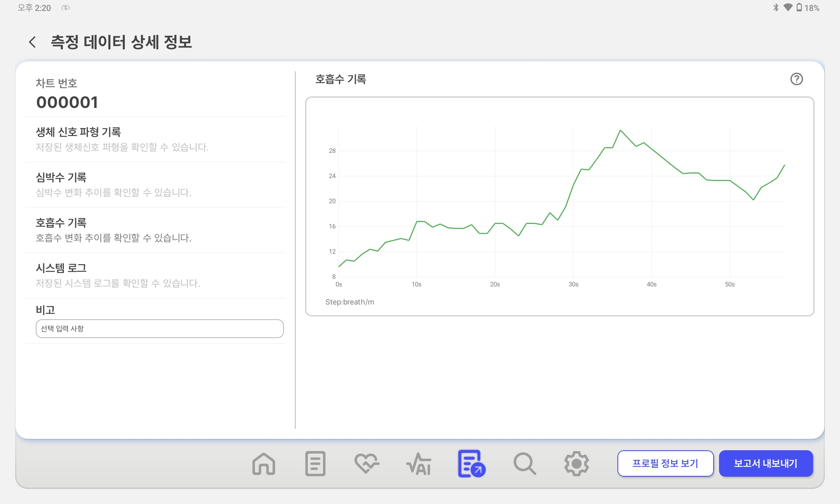Click the 측정 데이터 상세 정보 title
Image resolution: width=840 pixels, height=504 pixels.
pyautogui.click(x=121, y=42)
